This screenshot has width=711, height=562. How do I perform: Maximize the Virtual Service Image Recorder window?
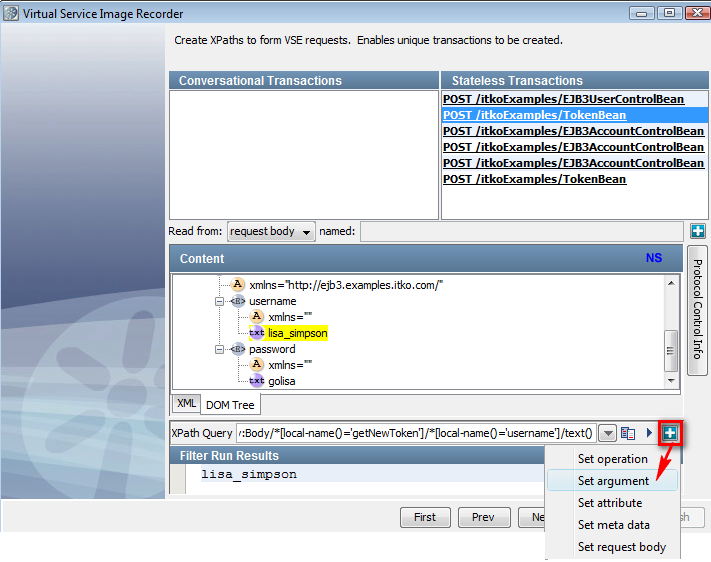669,13
